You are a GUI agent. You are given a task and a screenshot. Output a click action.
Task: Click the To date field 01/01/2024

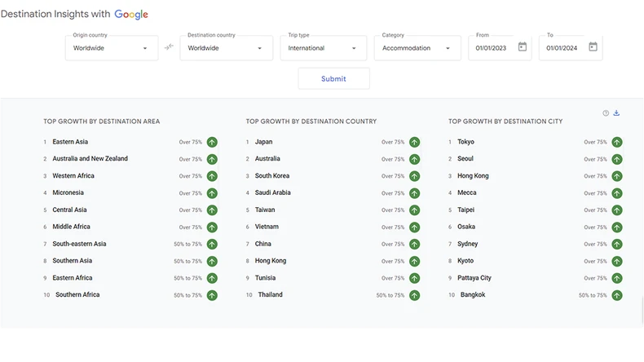pos(562,48)
